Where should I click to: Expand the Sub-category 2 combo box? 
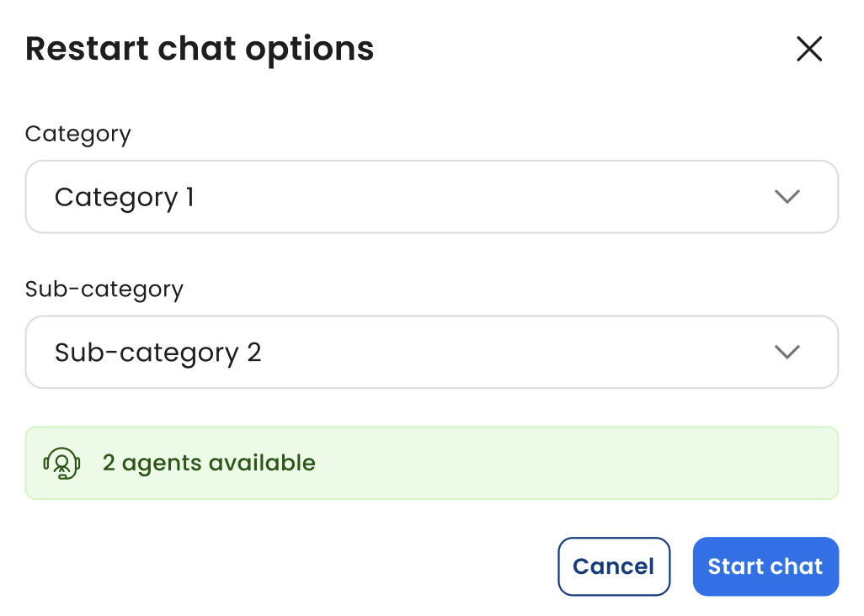pos(431,352)
